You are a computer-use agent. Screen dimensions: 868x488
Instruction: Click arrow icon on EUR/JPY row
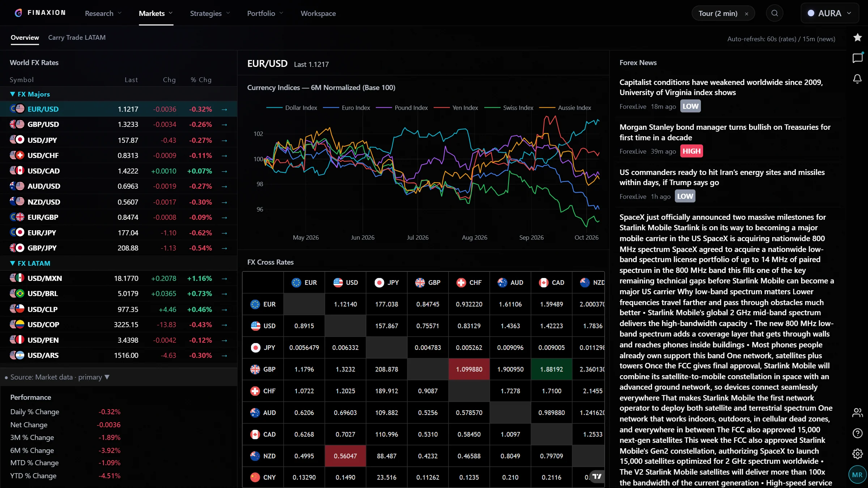coord(224,233)
